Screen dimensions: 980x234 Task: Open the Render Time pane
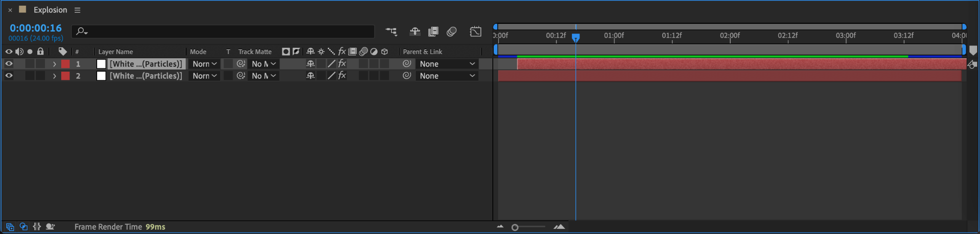tap(50, 227)
